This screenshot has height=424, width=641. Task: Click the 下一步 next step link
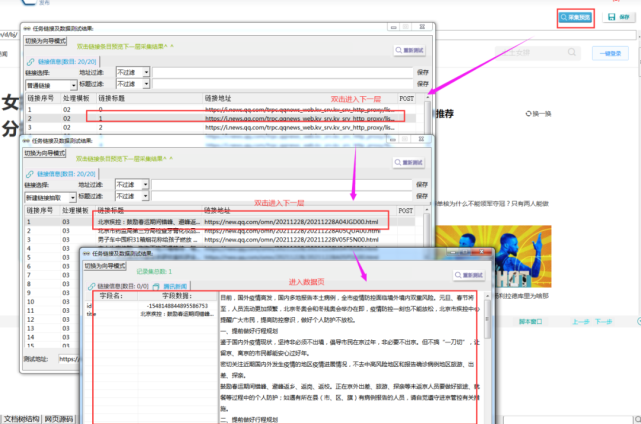pyautogui.click(x=603, y=322)
